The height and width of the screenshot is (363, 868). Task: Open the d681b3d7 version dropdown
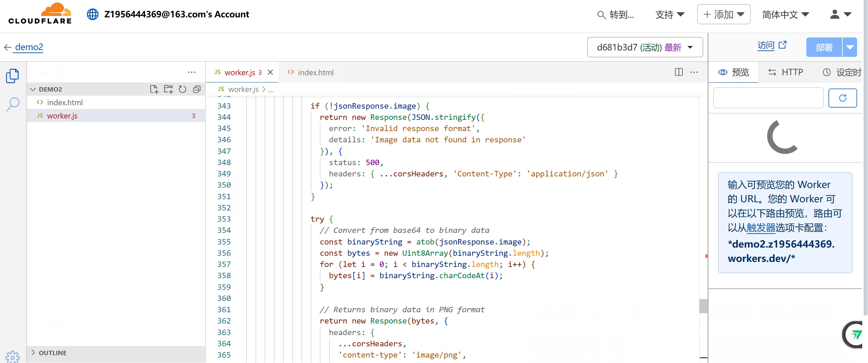pyautogui.click(x=645, y=47)
